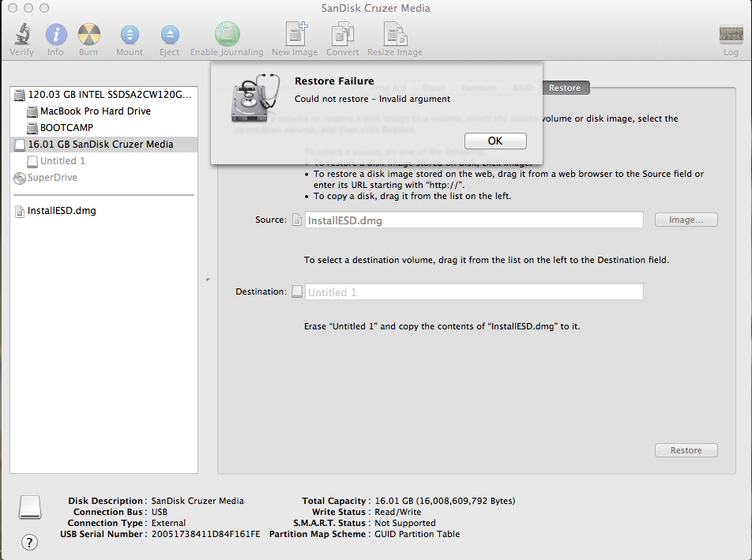752x560 pixels.
Task: Click the help question mark button
Action: click(29, 543)
